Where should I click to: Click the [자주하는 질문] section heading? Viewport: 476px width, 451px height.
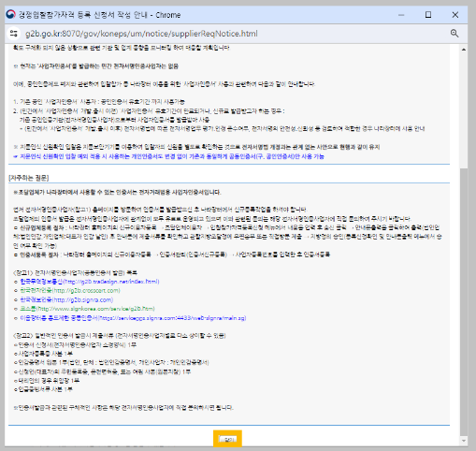coord(29,178)
